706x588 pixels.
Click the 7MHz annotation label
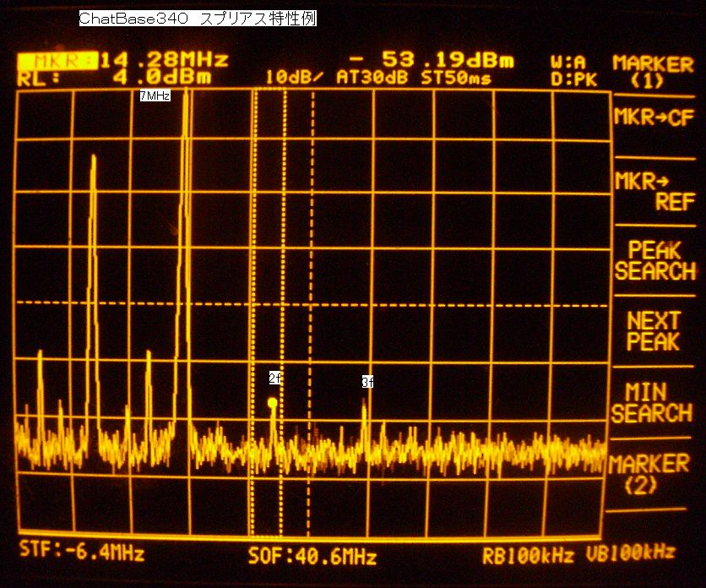click(x=155, y=95)
